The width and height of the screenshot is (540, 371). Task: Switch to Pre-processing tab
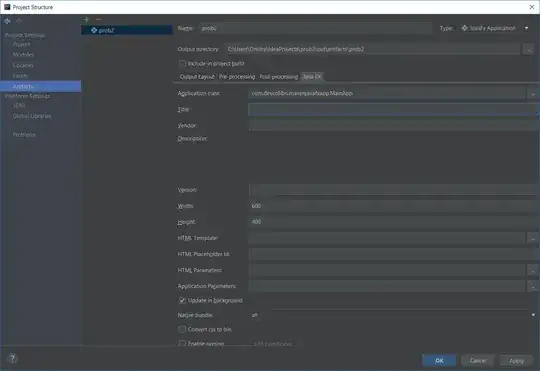(x=237, y=77)
